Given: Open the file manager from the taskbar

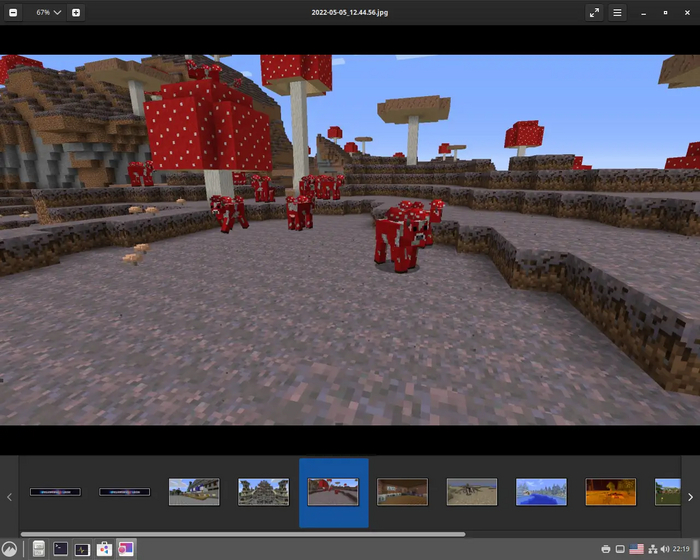Looking at the screenshot, I should [39, 549].
